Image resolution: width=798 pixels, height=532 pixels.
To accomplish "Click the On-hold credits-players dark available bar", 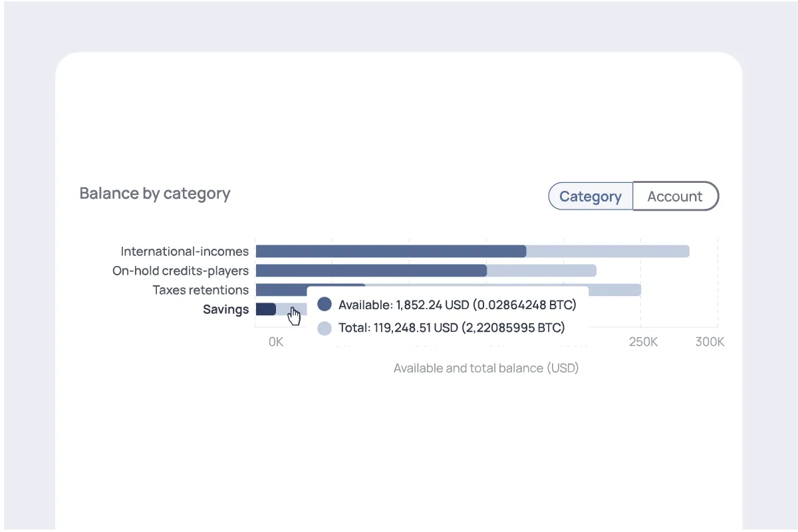I will point(371,271).
